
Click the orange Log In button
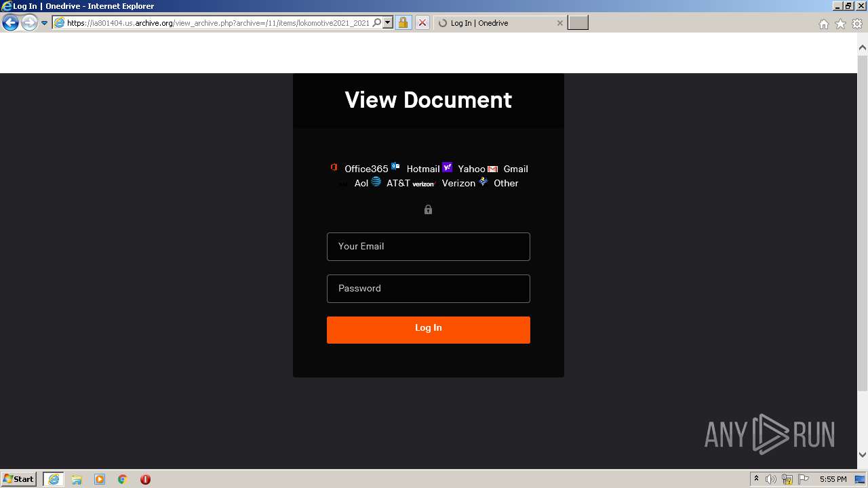[428, 330]
